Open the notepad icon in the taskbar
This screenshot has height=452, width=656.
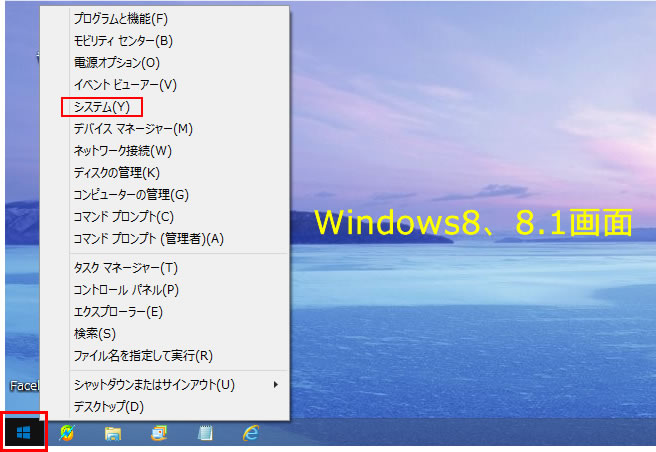(x=205, y=433)
